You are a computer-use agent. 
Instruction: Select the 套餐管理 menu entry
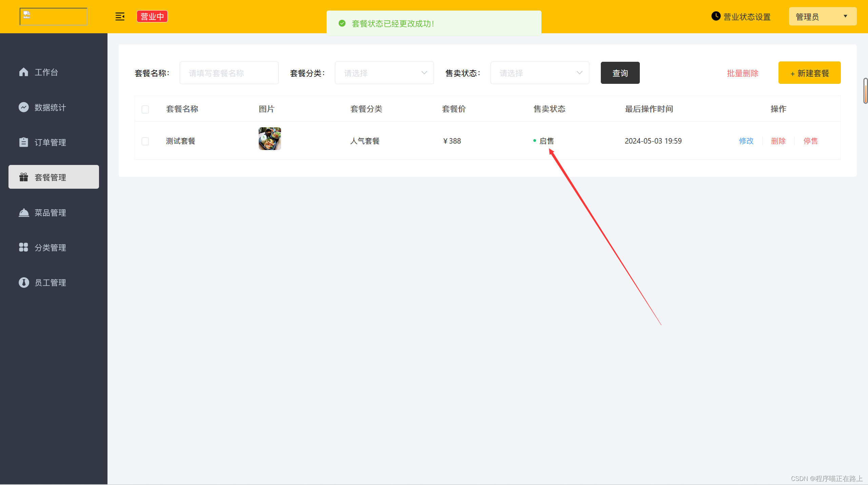51,176
